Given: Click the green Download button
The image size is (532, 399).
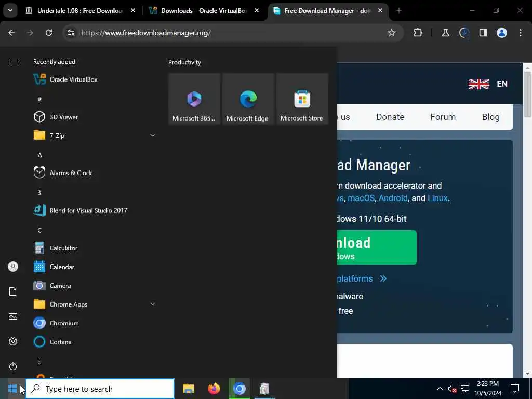Looking at the screenshot, I should (377, 248).
